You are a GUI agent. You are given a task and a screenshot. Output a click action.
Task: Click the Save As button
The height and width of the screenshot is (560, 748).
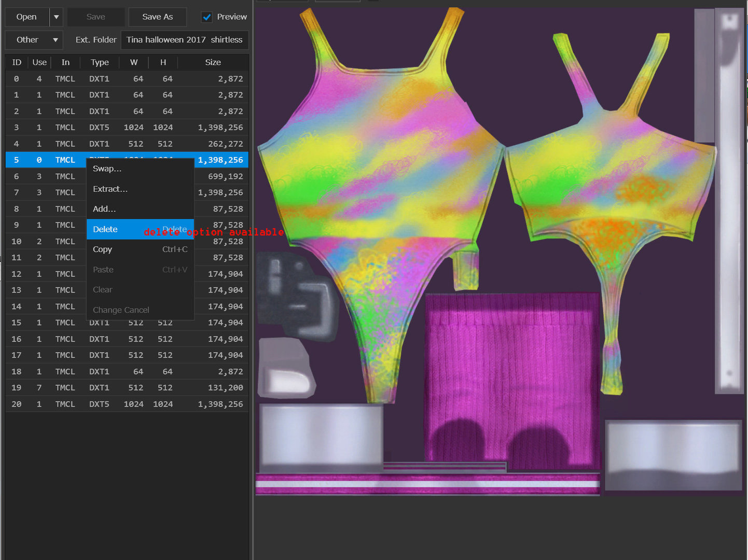(x=158, y=17)
